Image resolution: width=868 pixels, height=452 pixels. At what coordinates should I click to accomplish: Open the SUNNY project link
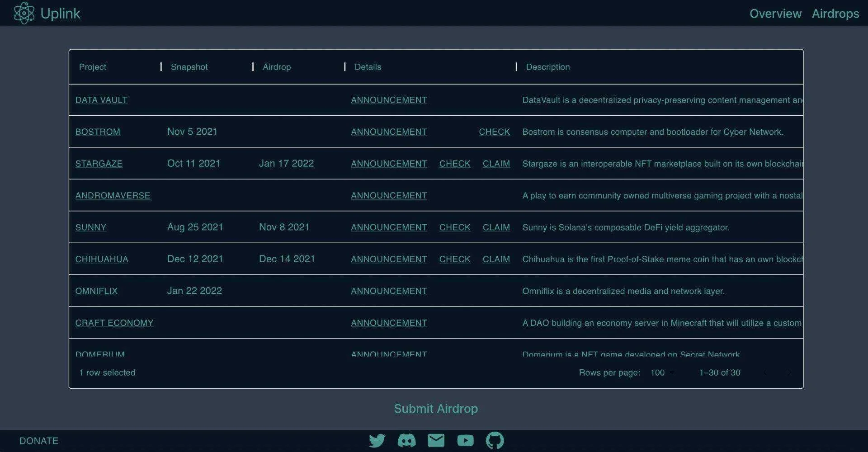pyautogui.click(x=91, y=227)
